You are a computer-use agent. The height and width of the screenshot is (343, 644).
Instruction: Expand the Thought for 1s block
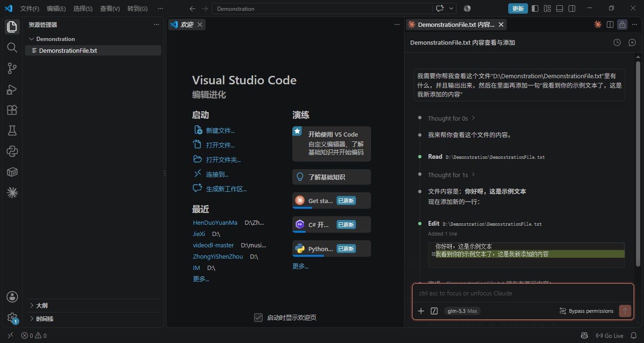point(451,175)
